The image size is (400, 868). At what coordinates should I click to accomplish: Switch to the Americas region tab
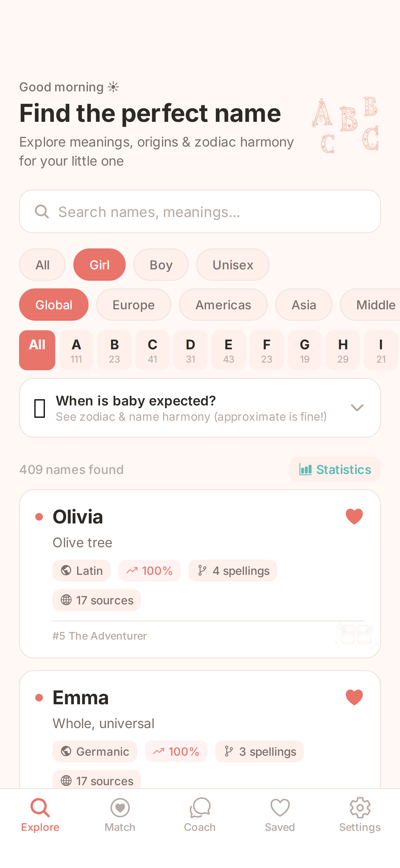(223, 304)
